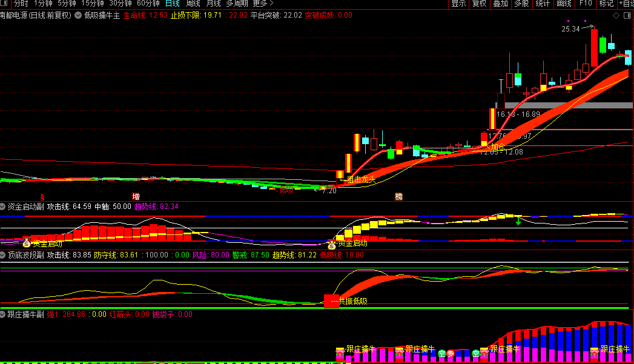The height and width of the screenshot is (364, 634).
Task: Expand the 资金启动副 indicator dropdown
Action: coord(2,207)
